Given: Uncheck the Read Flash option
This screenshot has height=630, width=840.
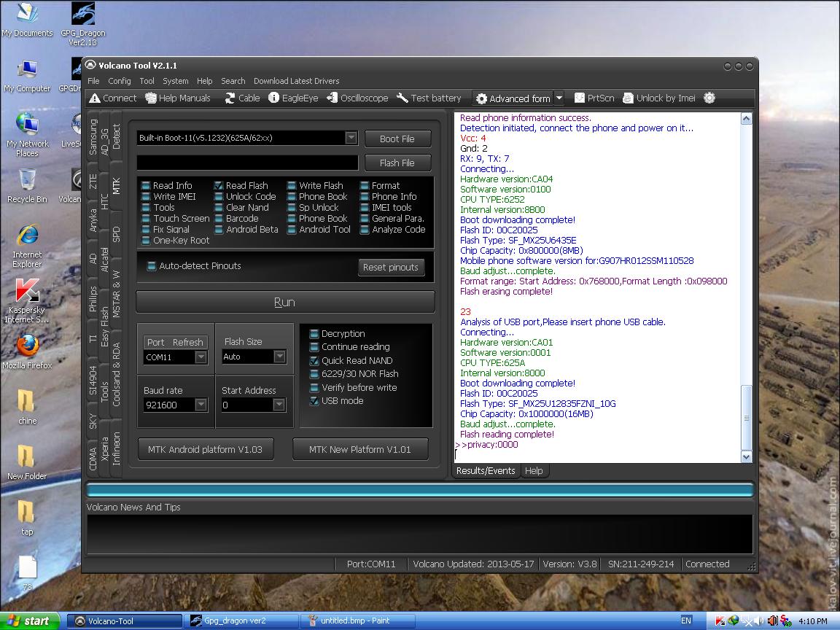Looking at the screenshot, I should point(219,185).
